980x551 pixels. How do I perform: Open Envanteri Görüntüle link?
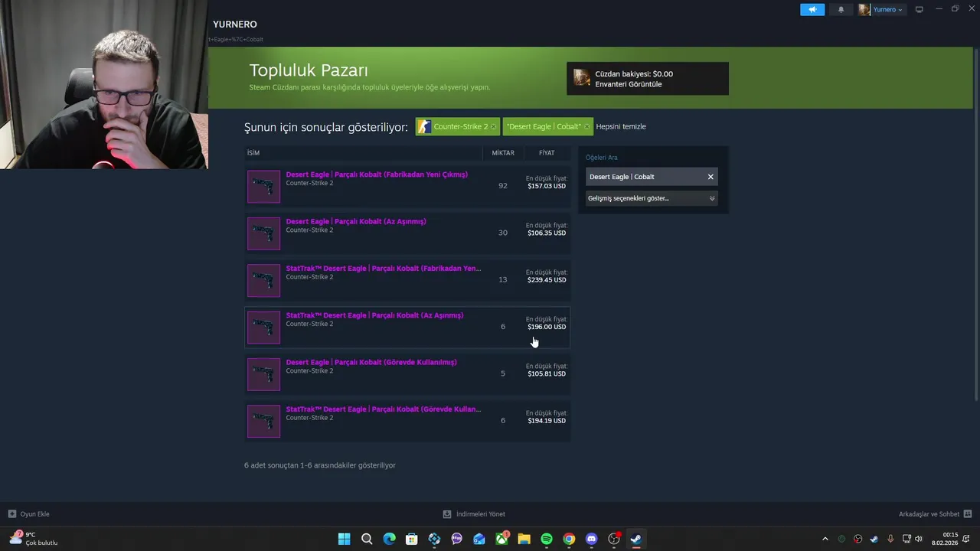tap(629, 84)
